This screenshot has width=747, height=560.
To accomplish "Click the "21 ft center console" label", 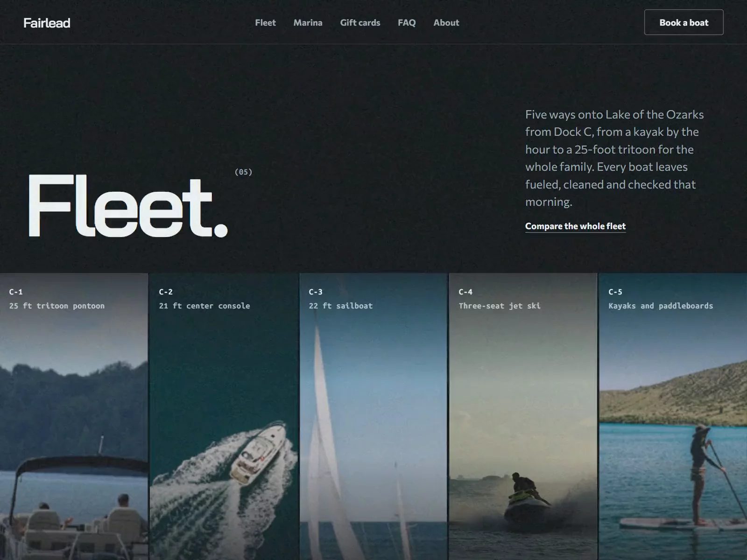I will click(x=204, y=306).
